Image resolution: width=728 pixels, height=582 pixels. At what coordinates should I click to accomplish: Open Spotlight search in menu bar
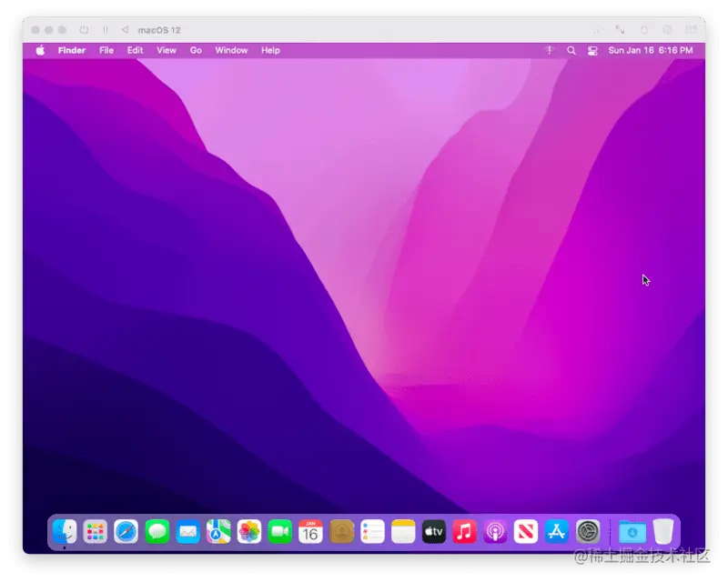click(x=571, y=51)
